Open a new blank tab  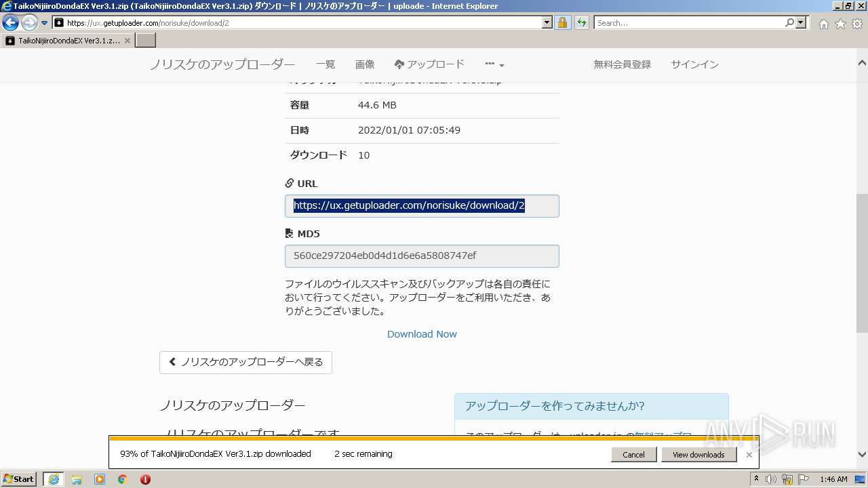tap(146, 41)
